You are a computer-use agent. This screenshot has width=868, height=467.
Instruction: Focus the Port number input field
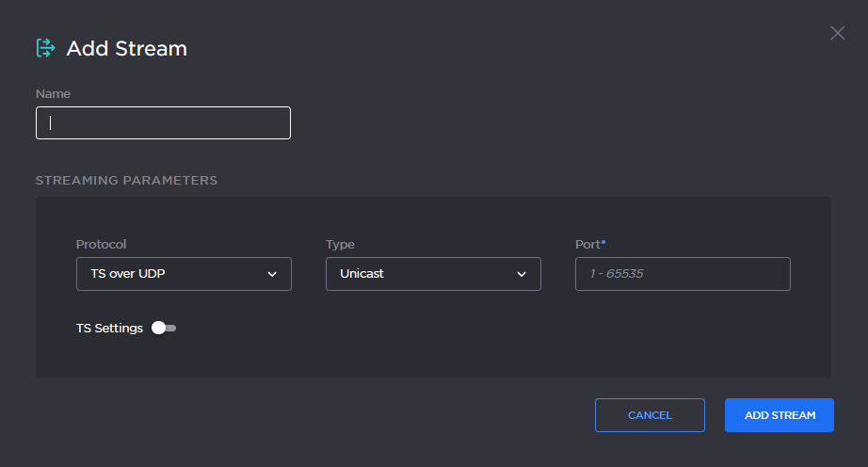tap(683, 274)
